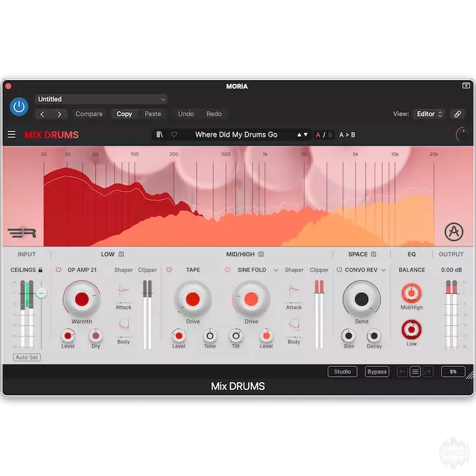Click the Studio button
This screenshot has height=476, width=476.
pyautogui.click(x=342, y=372)
